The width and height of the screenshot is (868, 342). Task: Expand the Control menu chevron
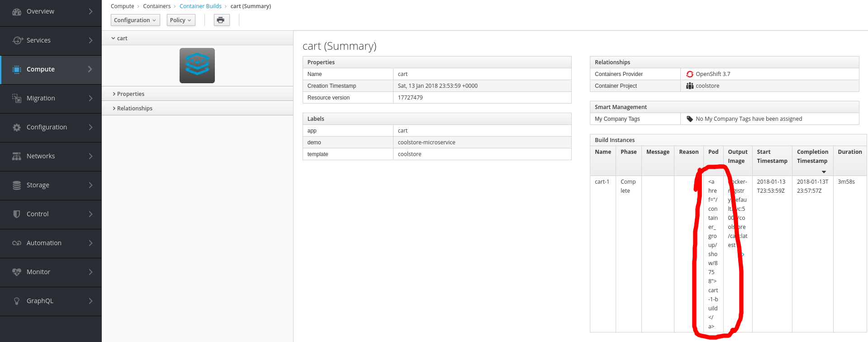(90, 214)
